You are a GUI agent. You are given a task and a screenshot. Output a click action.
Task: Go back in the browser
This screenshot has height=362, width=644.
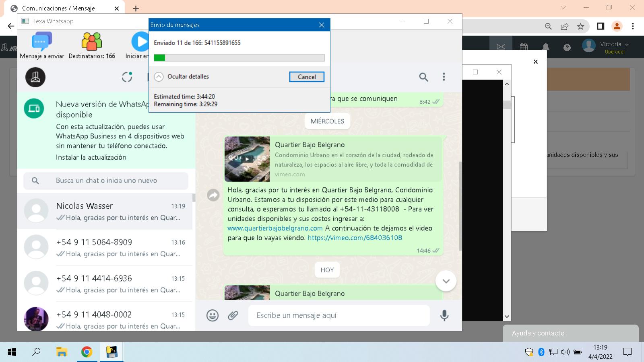(11, 26)
